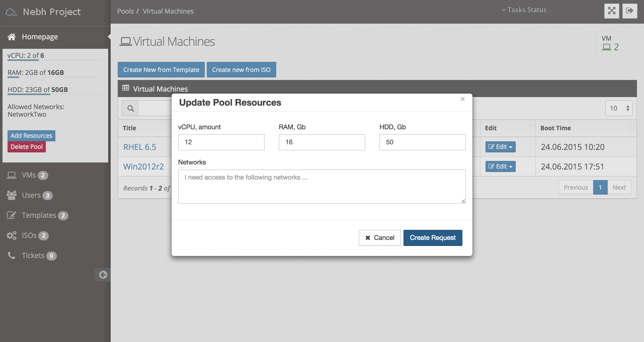Open Tickets section with phone icon
Viewport: 644px width, 342px height.
coord(33,255)
